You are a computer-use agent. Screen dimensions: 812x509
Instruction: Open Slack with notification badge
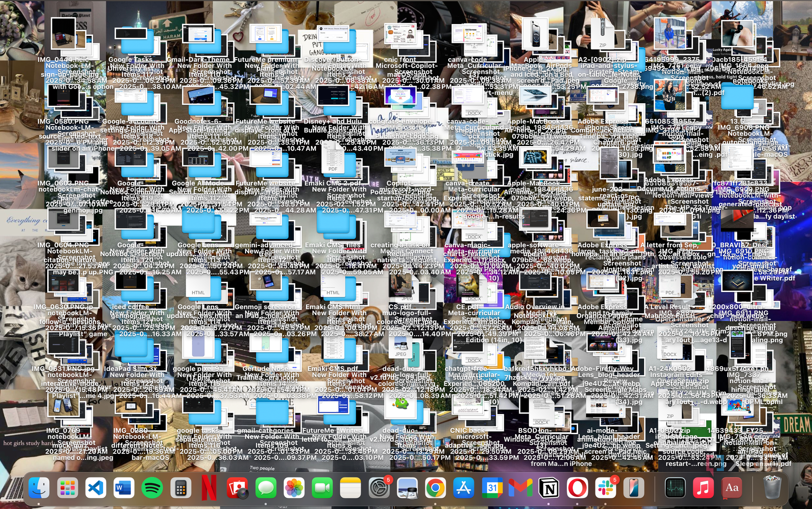(x=605, y=488)
